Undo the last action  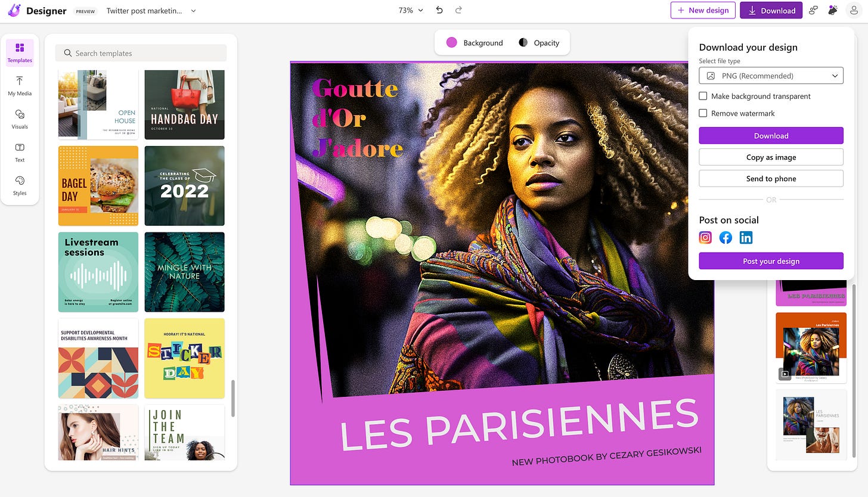click(439, 10)
